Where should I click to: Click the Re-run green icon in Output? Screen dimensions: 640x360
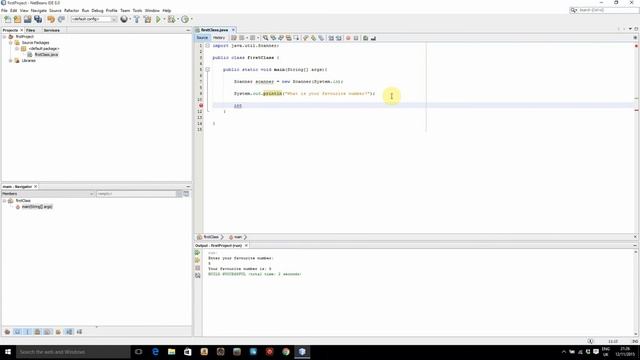coord(198,253)
